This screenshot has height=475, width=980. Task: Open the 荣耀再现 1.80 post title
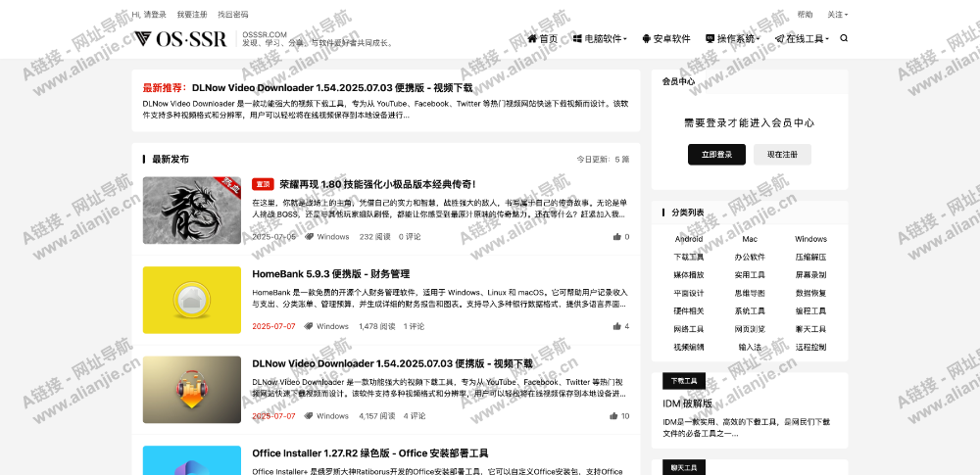(x=377, y=184)
